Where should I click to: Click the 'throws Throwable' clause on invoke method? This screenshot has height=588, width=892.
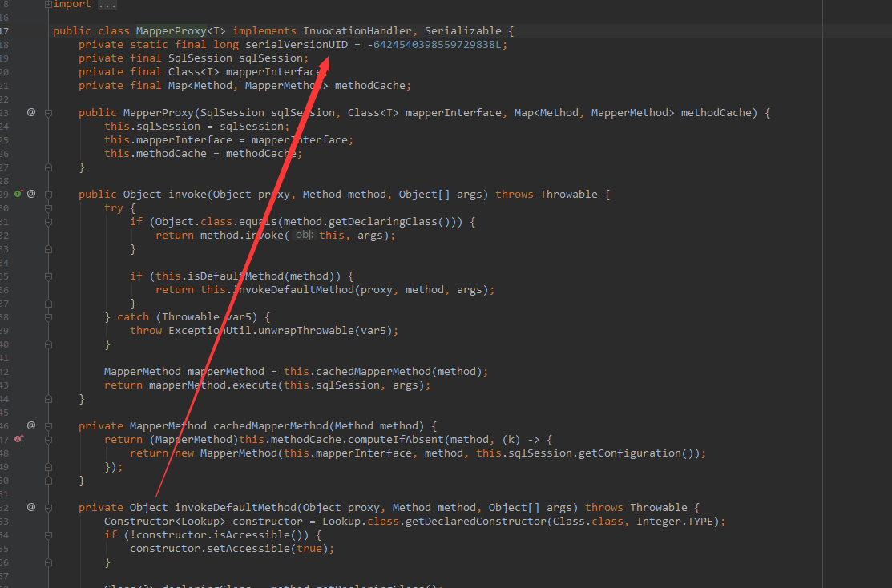click(547, 194)
